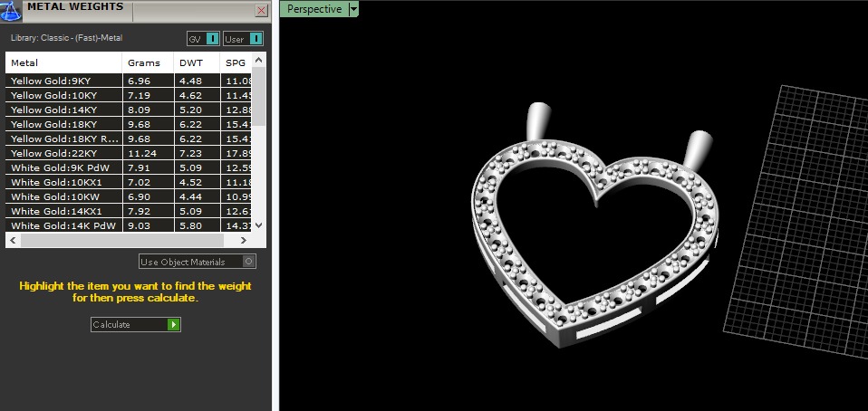The height and width of the screenshot is (411, 868).
Task: Click the Library: Classic - (Fast)-Metal label
Action: point(66,38)
